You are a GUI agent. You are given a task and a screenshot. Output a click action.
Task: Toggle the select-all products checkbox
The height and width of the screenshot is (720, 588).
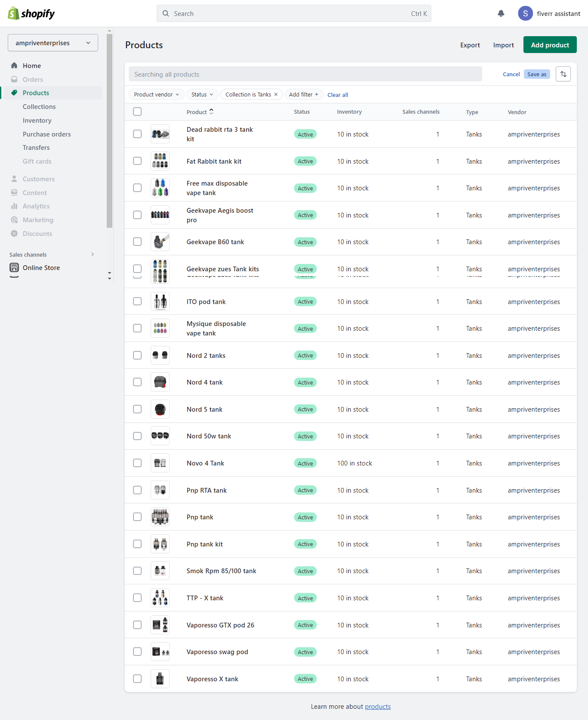(x=137, y=112)
